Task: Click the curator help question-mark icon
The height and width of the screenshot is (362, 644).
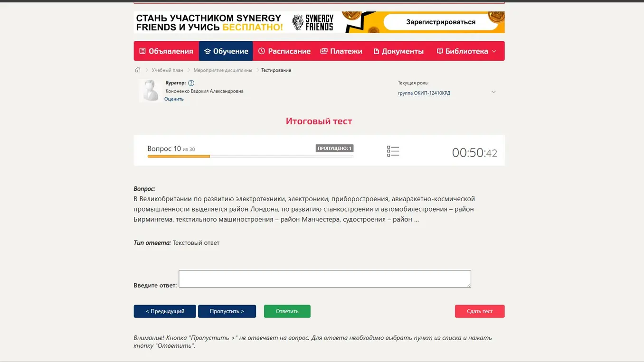Action: coord(191,83)
